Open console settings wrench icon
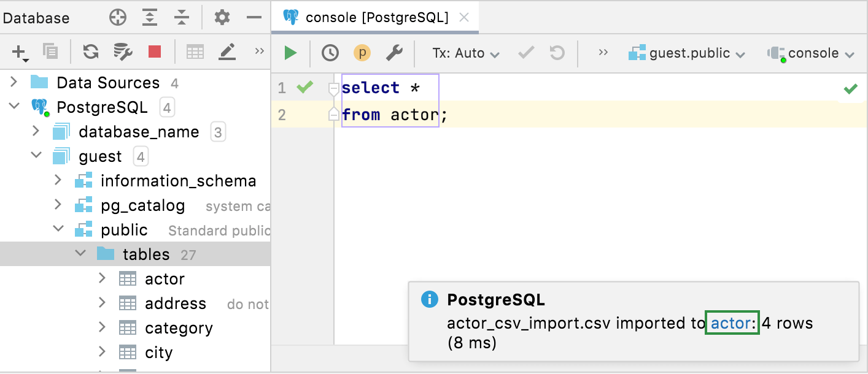Viewport: 868px width, 374px height. 394,53
